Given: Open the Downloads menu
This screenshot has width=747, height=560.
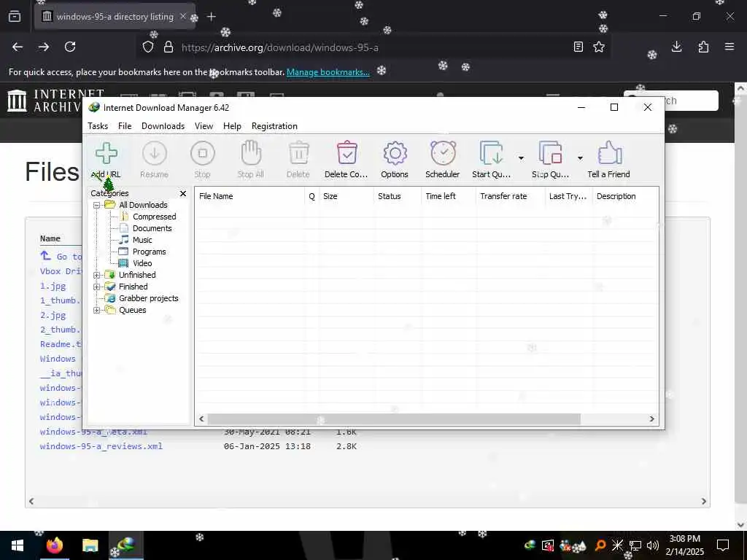Looking at the screenshot, I should 163,126.
